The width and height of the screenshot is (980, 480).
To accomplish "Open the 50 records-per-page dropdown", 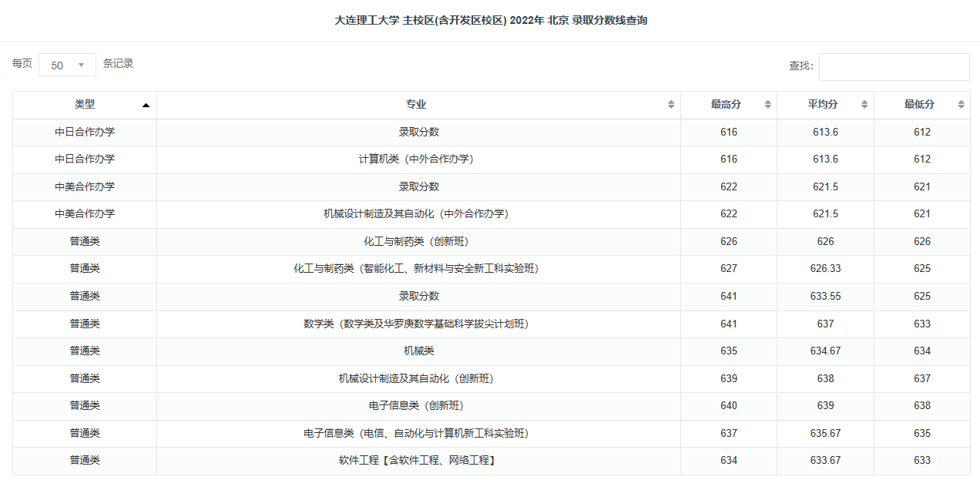I will tap(67, 65).
